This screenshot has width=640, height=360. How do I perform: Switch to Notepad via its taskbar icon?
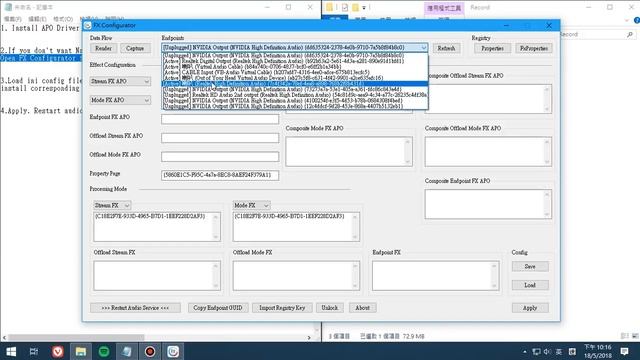[127, 351]
